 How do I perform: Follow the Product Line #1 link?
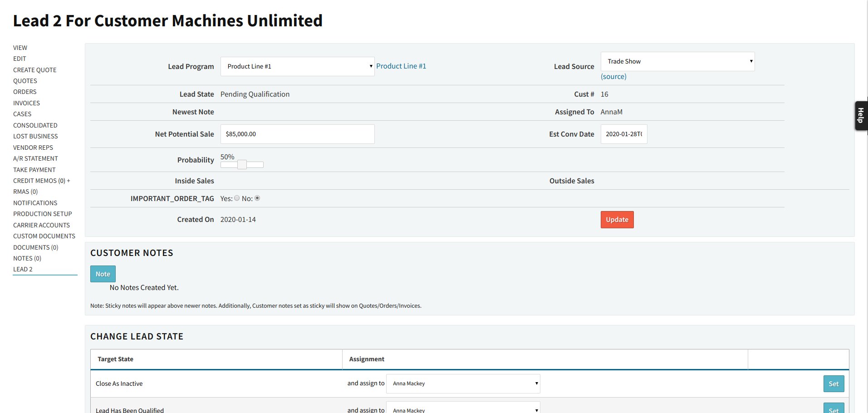point(401,66)
